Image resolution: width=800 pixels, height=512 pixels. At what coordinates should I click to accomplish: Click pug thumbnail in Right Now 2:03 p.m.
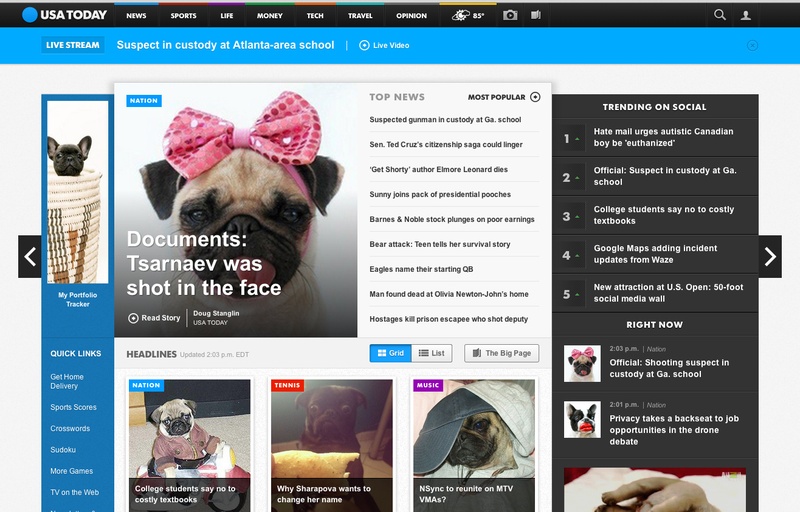click(582, 364)
